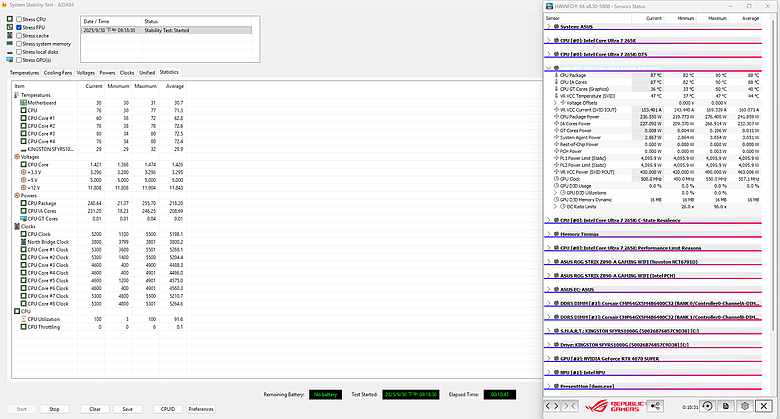Expand Memory Timings sensor group
The image size is (780, 419).
(x=549, y=234)
